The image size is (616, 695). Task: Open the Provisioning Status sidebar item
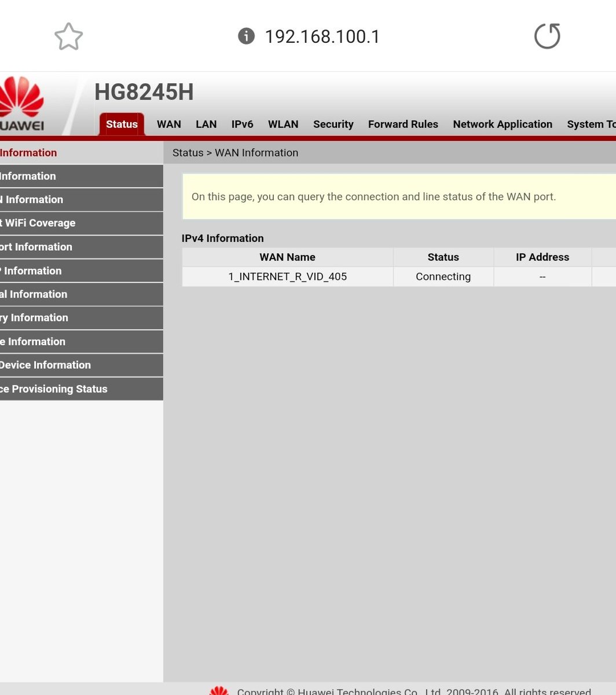click(x=82, y=389)
